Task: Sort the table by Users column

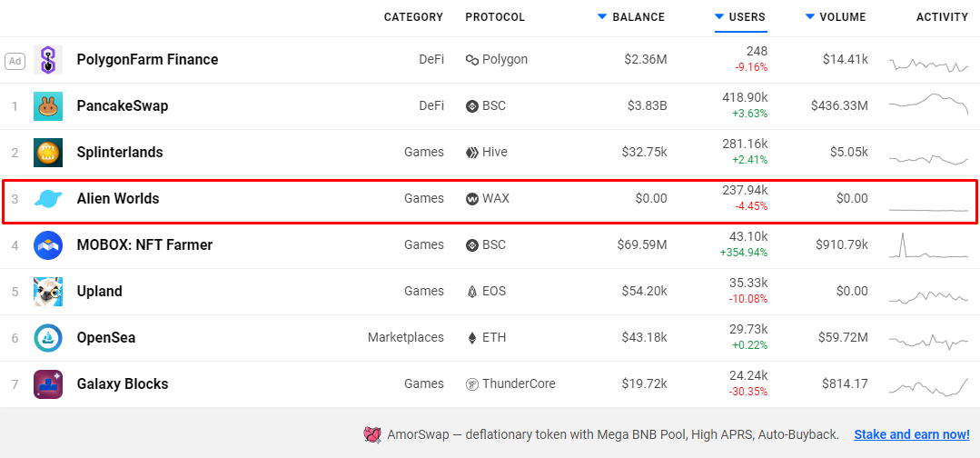Action: point(740,17)
